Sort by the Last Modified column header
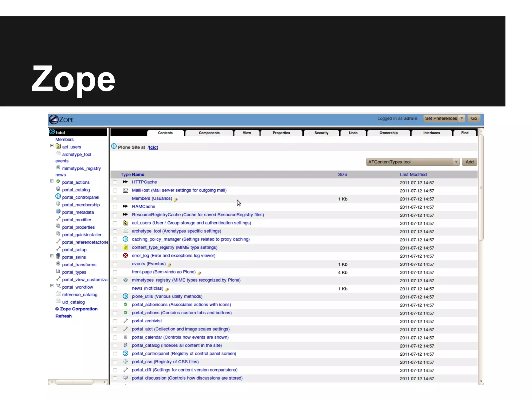The image size is (532, 399). point(413,175)
